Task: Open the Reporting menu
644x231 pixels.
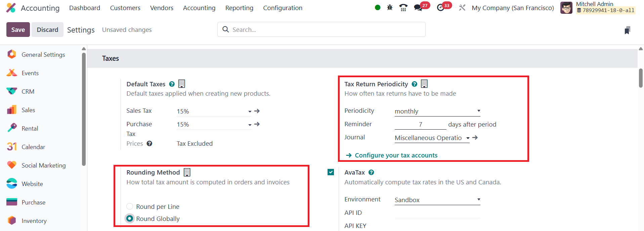Action: (239, 8)
